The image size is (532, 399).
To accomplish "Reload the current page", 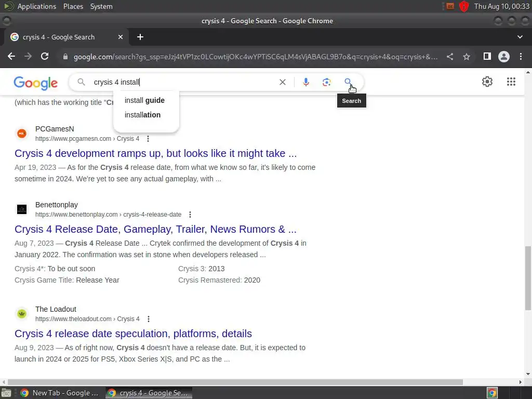I will pyautogui.click(x=45, y=56).
